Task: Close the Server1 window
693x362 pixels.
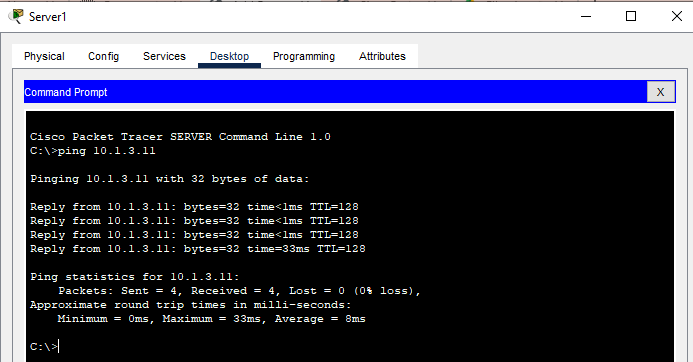Action: [677, 16]
